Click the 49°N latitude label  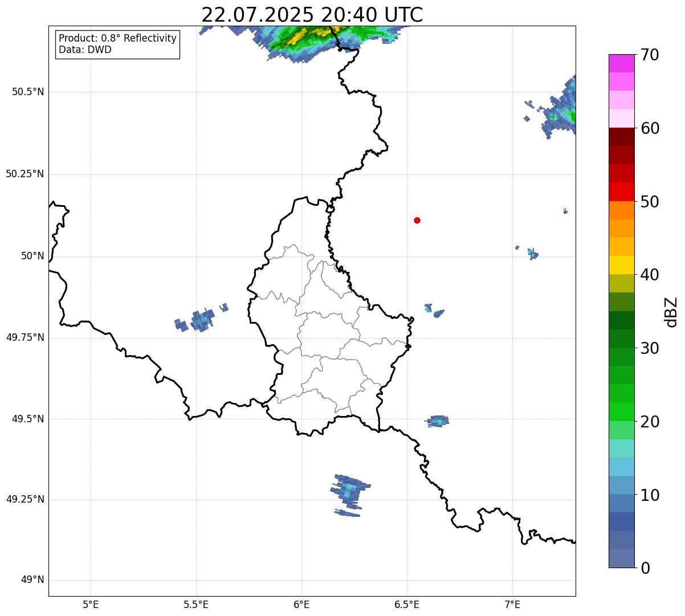(x=32, y=580)
